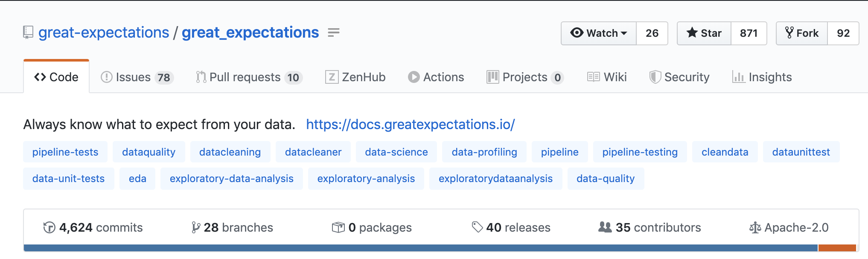Open the 871 stargazers count
The image size is (868, 259).
click(749, 33)
